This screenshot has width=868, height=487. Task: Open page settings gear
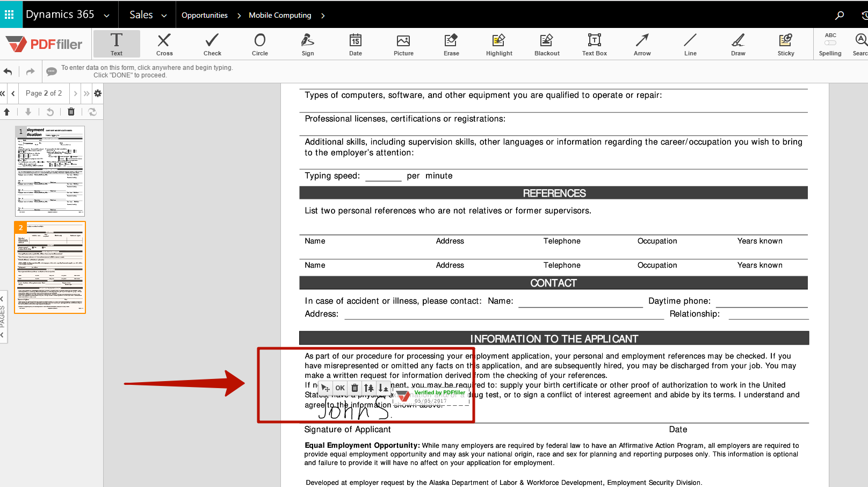(x=98, y=93)
